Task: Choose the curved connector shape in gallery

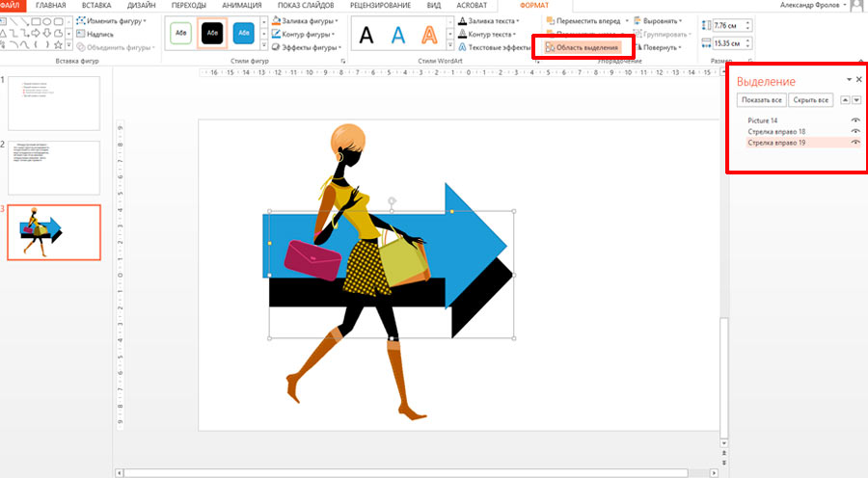Action: [x=24, y=44]
